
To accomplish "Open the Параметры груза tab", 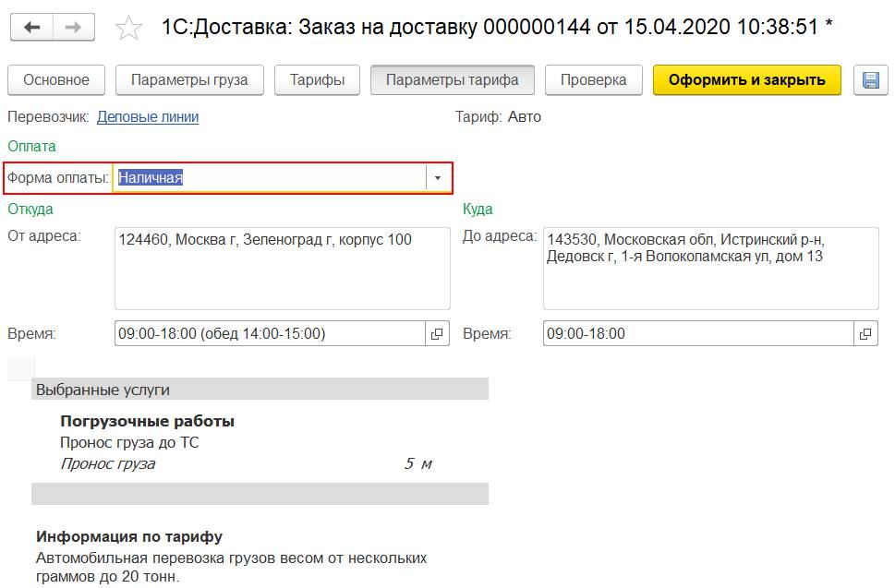I will (x=189, y=80).
